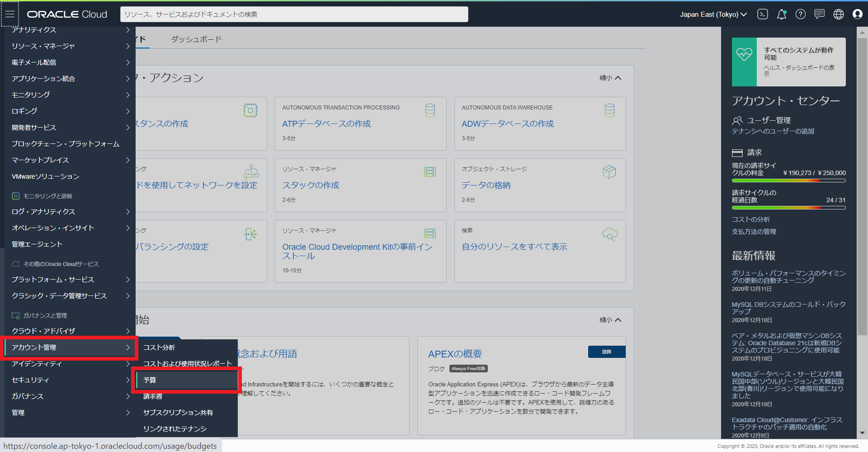Expand the セキュリティ submenu
868x452 pixels.
tap(68, 380)
